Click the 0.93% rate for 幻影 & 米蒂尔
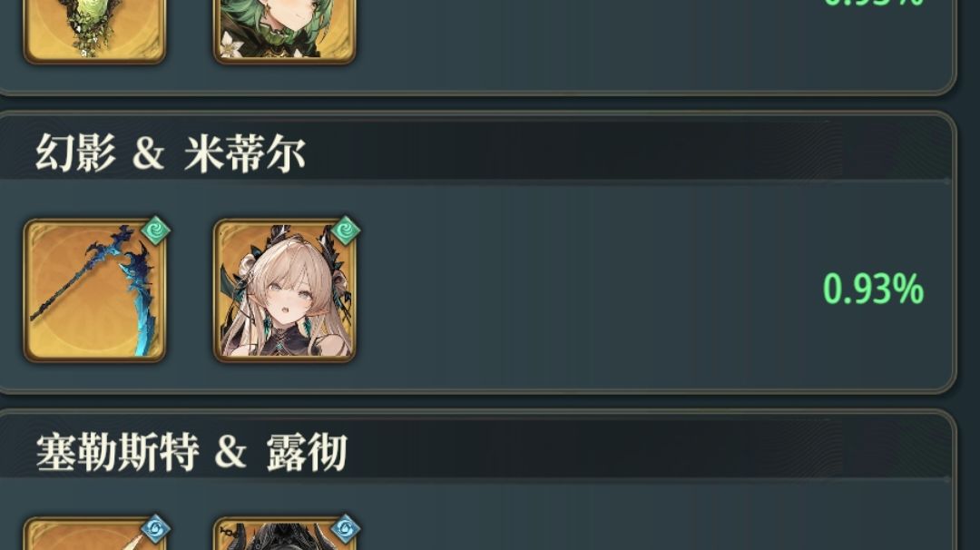 pos(873,289)
